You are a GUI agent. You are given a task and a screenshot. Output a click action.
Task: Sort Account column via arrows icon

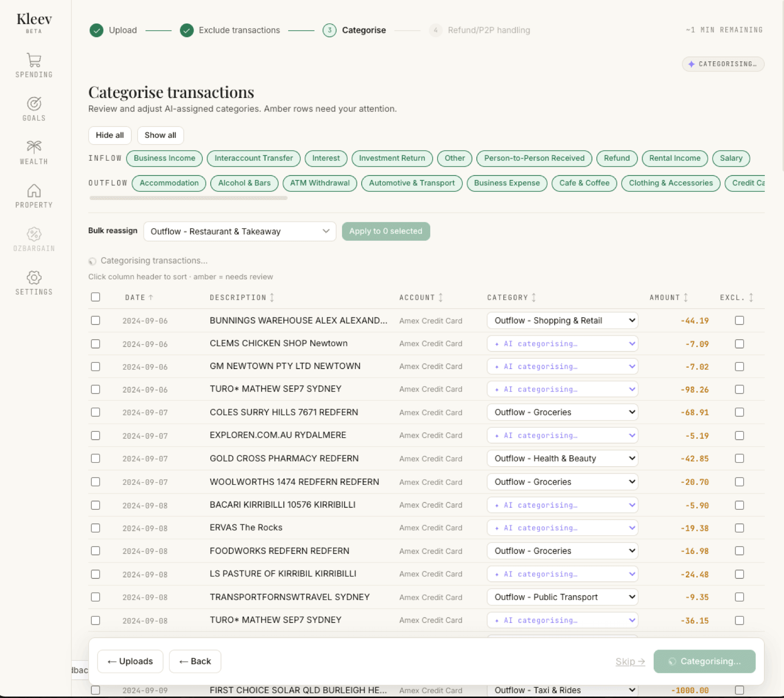441,298
